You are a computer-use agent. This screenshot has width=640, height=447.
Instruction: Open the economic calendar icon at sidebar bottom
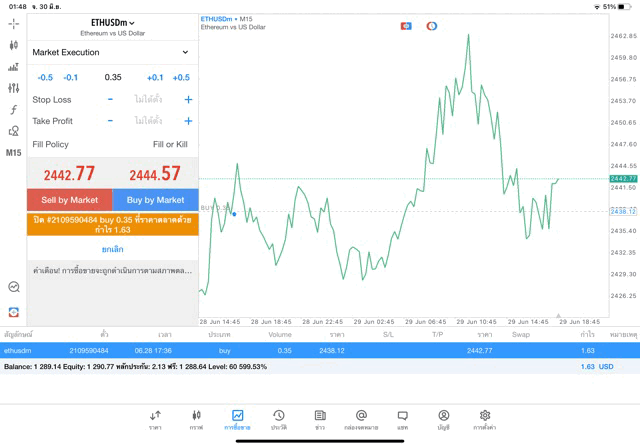pyautogui.click(x=13, y=312)
